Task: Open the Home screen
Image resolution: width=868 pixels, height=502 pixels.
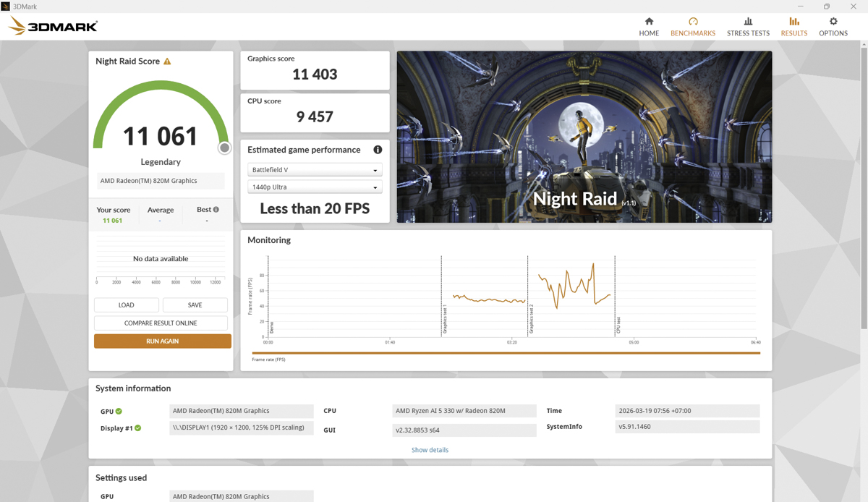Action: coord(648,27)
